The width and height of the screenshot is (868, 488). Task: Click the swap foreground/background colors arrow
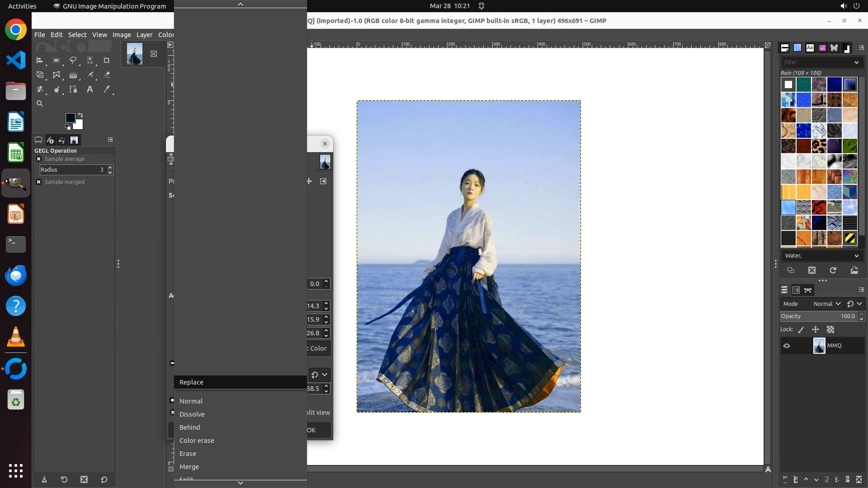(80, 115)
